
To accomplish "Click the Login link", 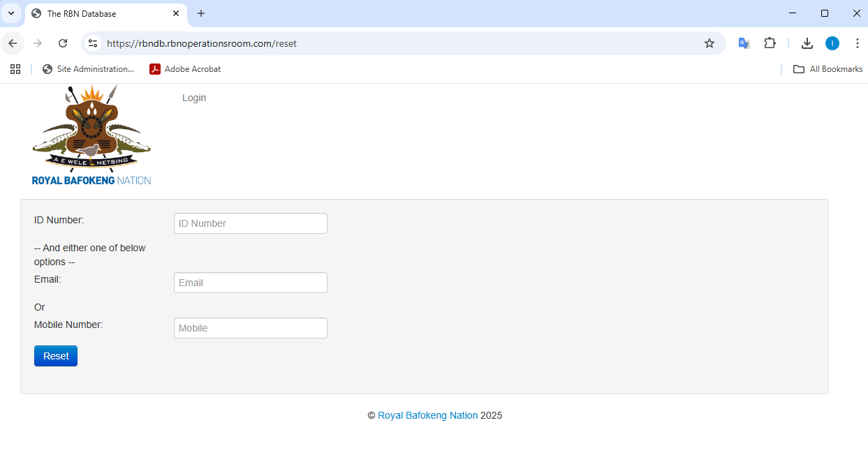I will click(x=194, y=98).
